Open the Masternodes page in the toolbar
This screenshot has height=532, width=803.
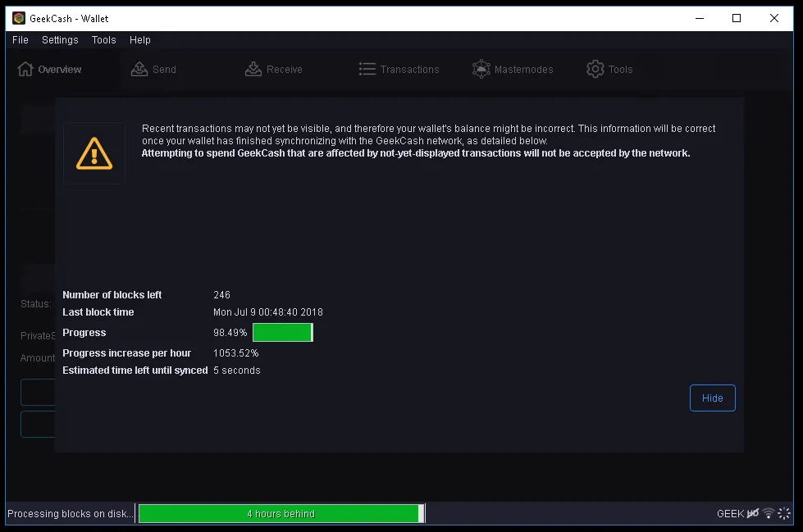(513, 69)
